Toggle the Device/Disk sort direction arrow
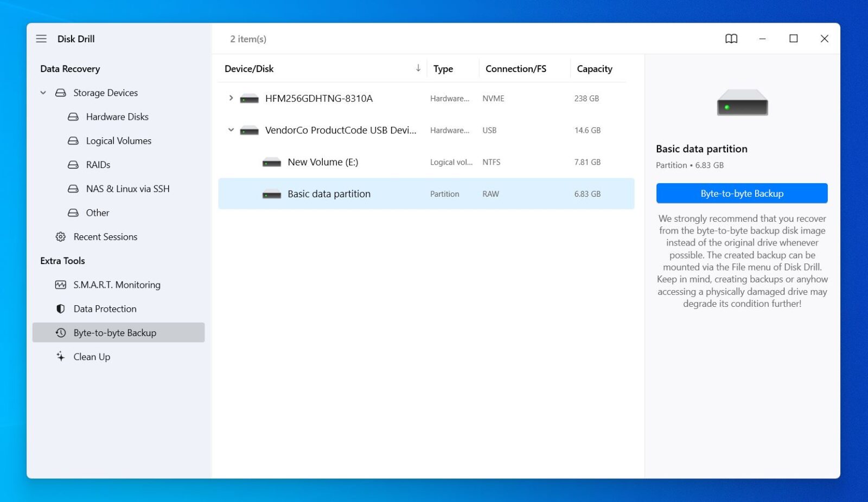 [x=418, y=68]
